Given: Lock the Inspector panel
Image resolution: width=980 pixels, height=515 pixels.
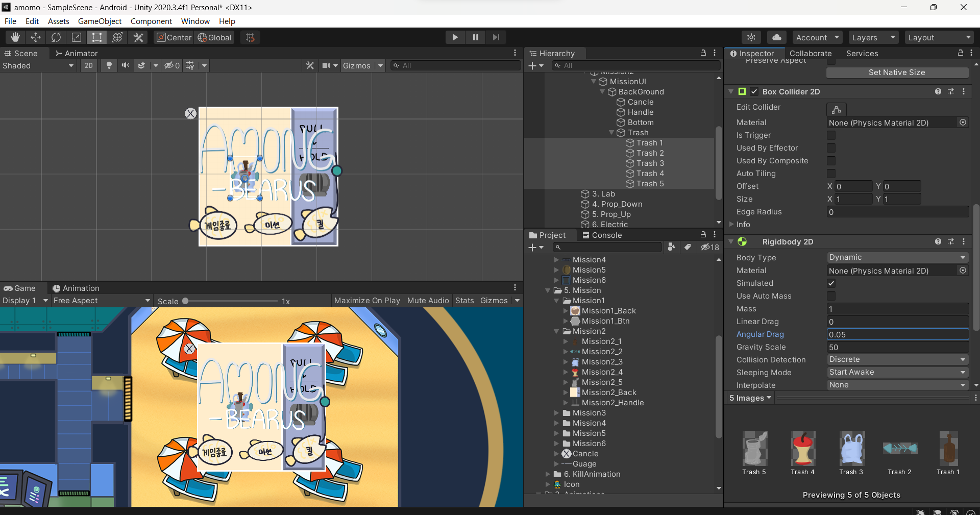Looking at the screenshot, I should click(x=960, y=53).
